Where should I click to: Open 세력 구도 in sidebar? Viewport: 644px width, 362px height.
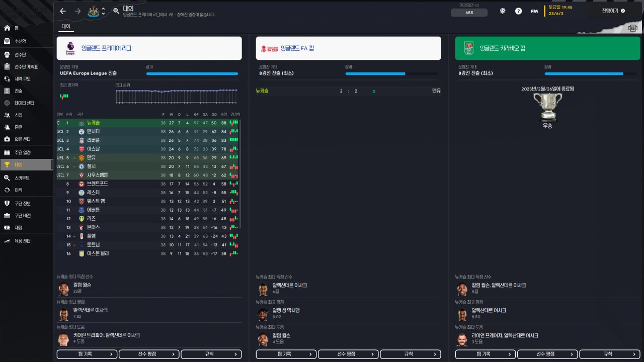coord(26,79)
